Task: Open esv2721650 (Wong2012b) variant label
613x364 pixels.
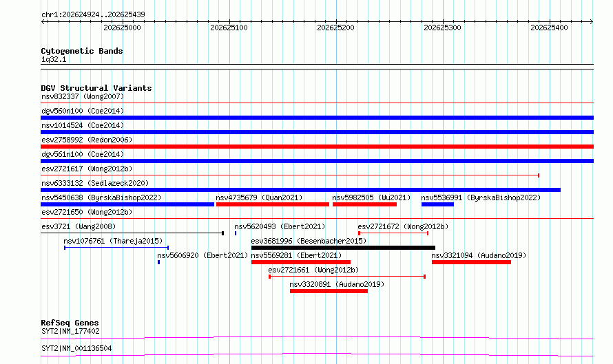Action: [87, 212]
